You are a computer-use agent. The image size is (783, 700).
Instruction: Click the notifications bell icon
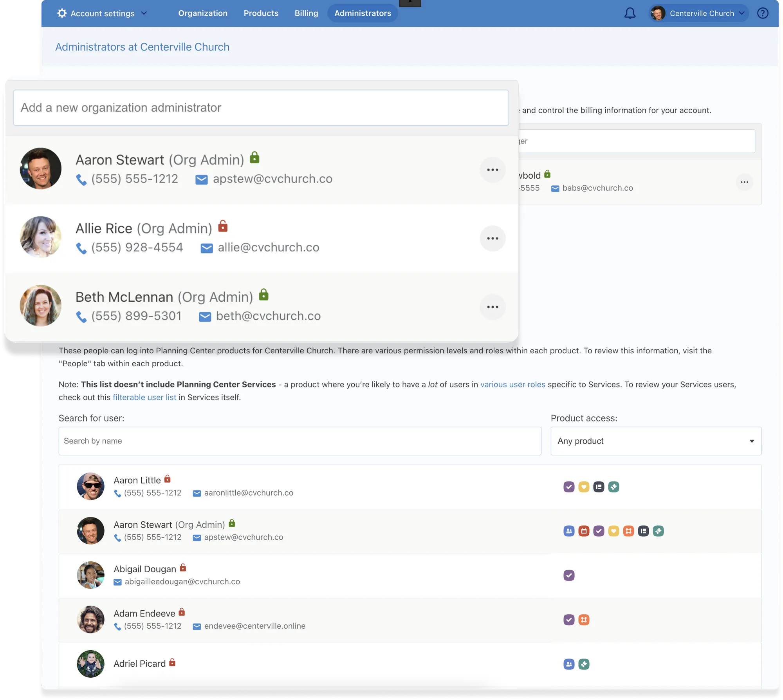630,13
